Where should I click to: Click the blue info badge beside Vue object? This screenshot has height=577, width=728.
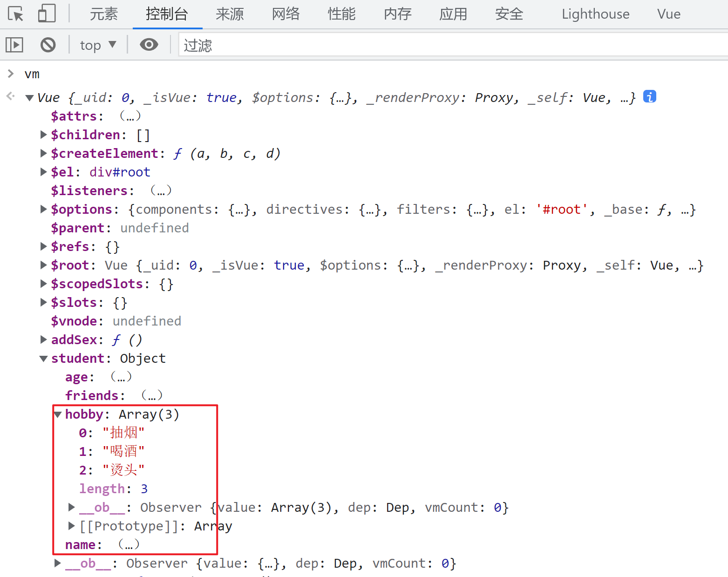click(649, 96)
